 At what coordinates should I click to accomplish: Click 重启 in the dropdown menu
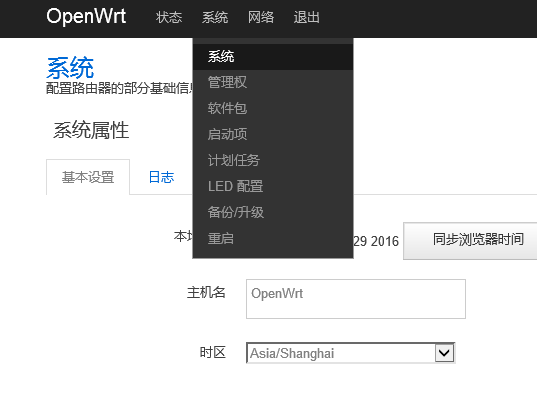click(x=273, y=238)
